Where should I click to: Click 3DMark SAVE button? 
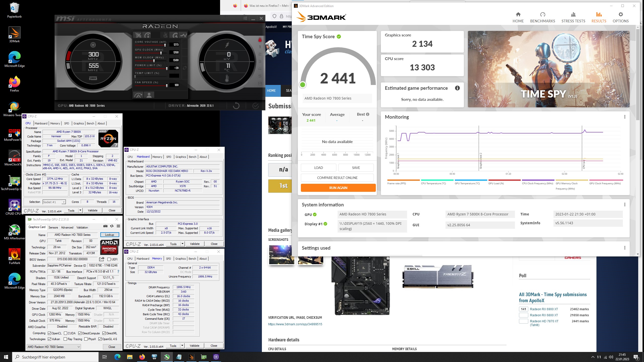click(x=356, y=168)
